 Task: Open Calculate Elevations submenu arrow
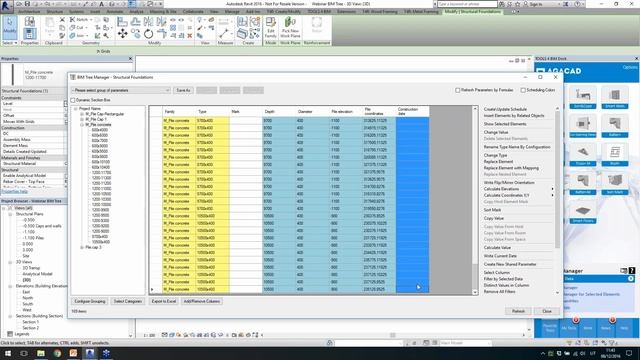click(x=552, y=189)
